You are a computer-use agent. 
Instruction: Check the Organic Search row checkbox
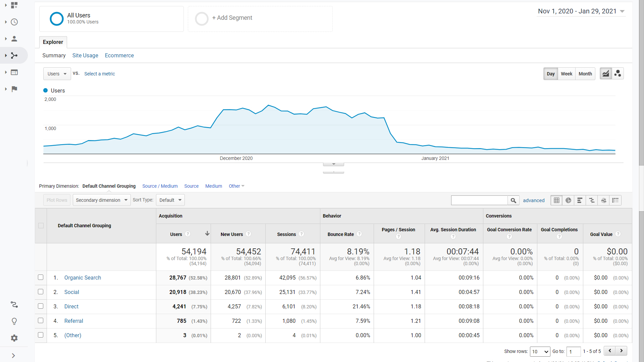[x=41, y=278]
